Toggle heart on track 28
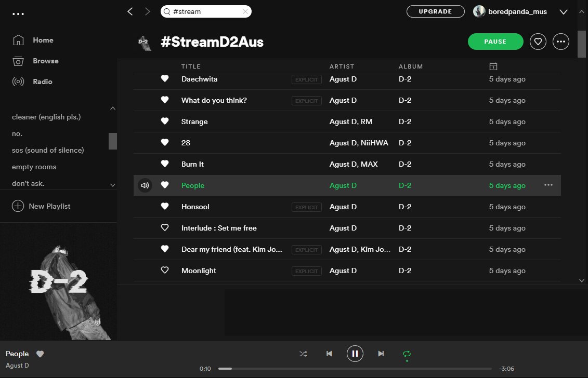Viewport: 588px width, 378px height. [165, 143]
